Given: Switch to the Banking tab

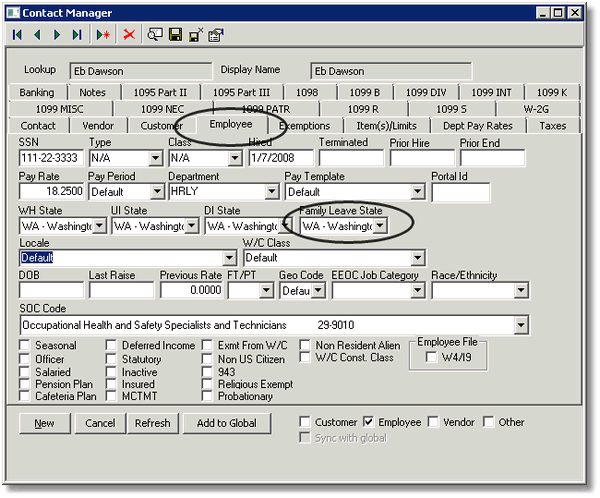Looking at the screenshot, I should point(37,93).
